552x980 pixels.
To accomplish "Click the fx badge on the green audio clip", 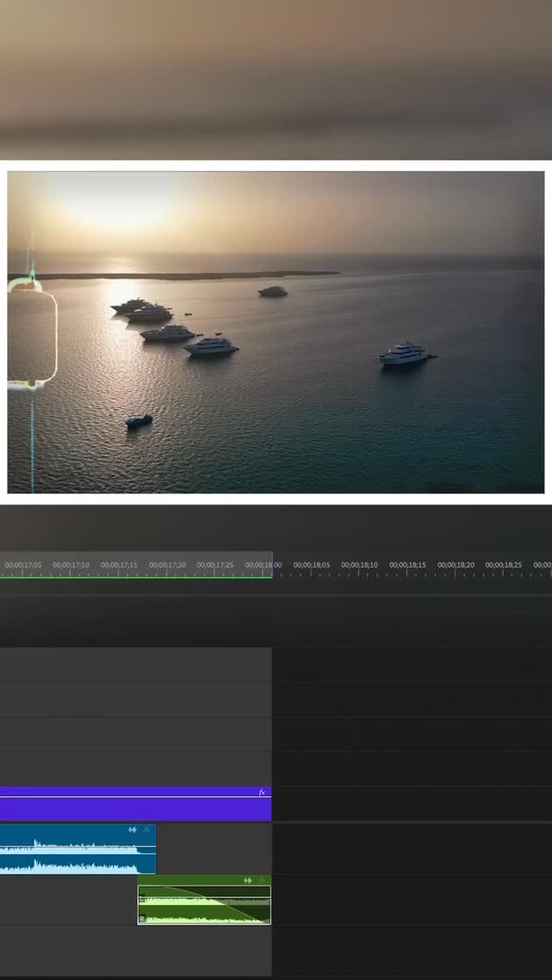I will tap(262, 880).
